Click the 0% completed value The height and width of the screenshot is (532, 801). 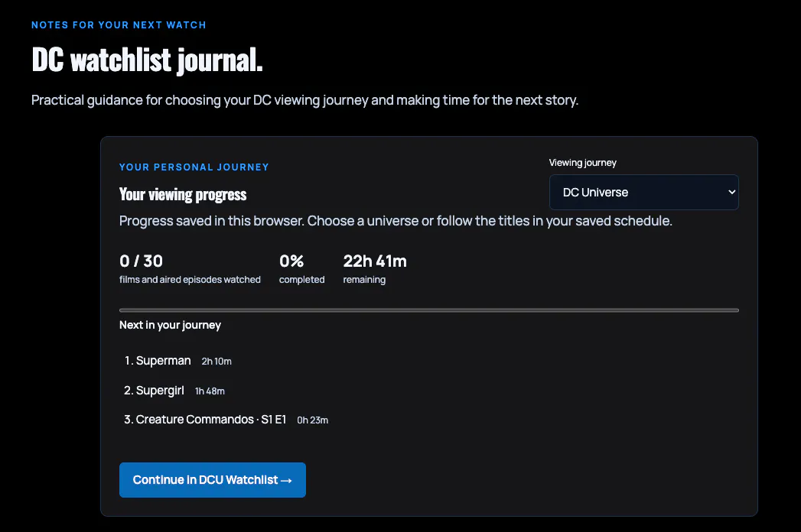click(291, 261)
